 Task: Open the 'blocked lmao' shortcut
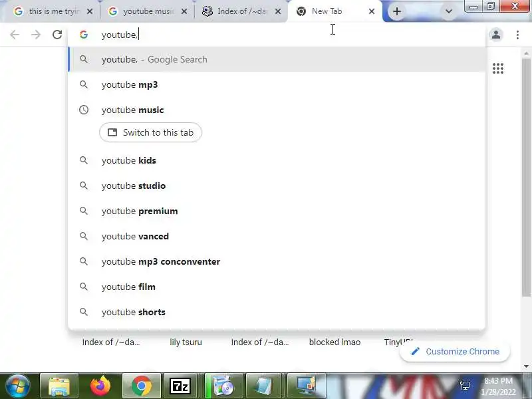[334, 342]
